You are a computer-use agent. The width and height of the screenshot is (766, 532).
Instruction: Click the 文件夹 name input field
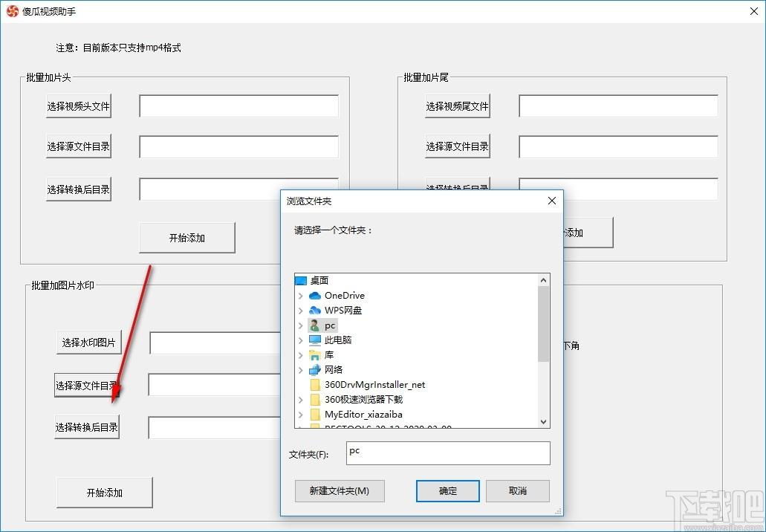click(x=448, y=453)
